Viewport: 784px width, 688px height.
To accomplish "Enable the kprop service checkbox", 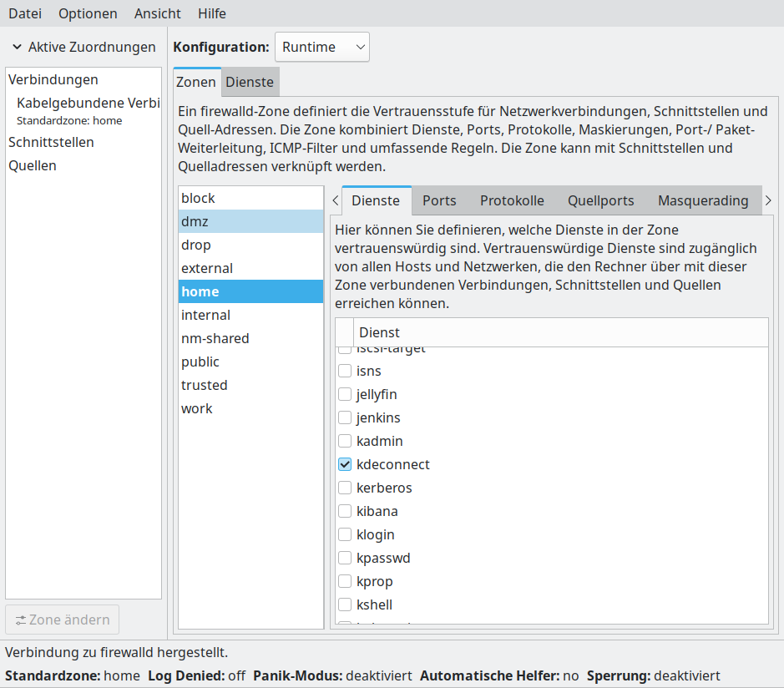I will click(345, 581).
